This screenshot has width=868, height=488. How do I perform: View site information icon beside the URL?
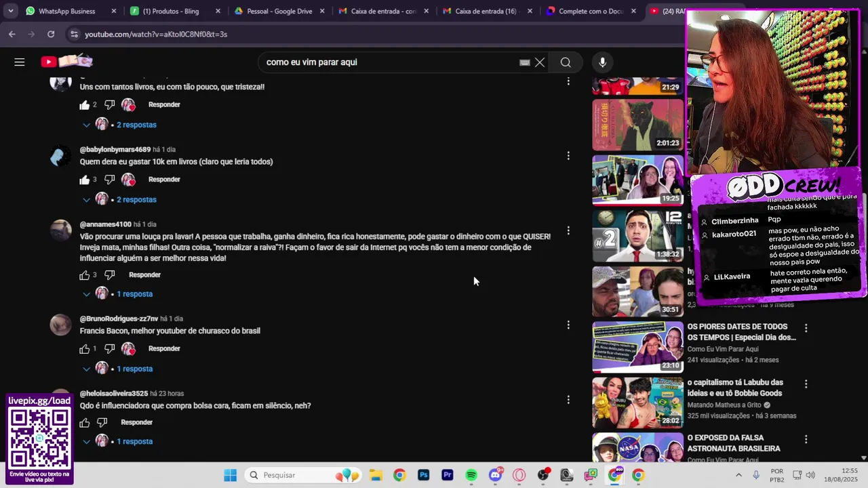click(x=74, y=34)
